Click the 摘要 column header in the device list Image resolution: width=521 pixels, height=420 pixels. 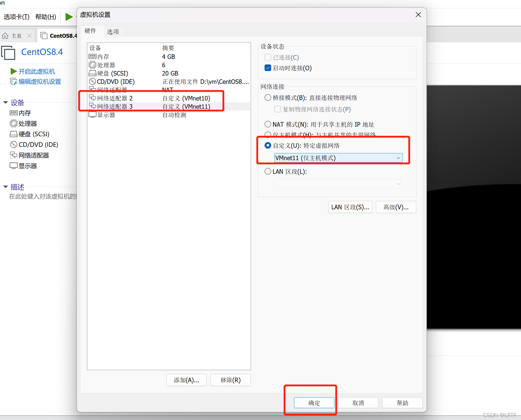[x=205, y=48]
